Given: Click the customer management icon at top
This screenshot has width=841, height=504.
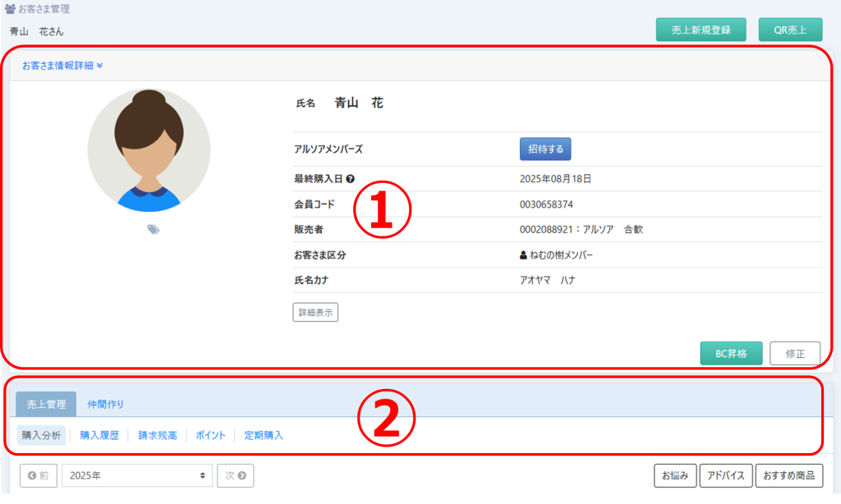Looking at the screenshot, I should (x=10, y=9).
